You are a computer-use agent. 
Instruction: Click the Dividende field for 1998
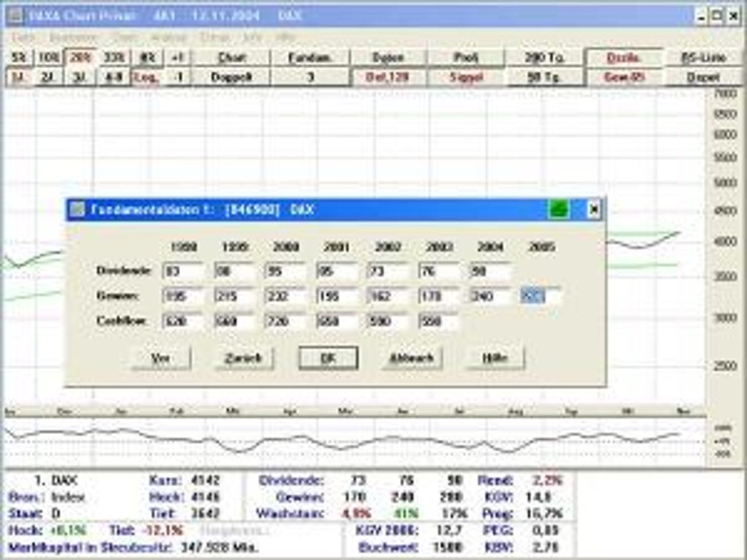coord(183,272)
